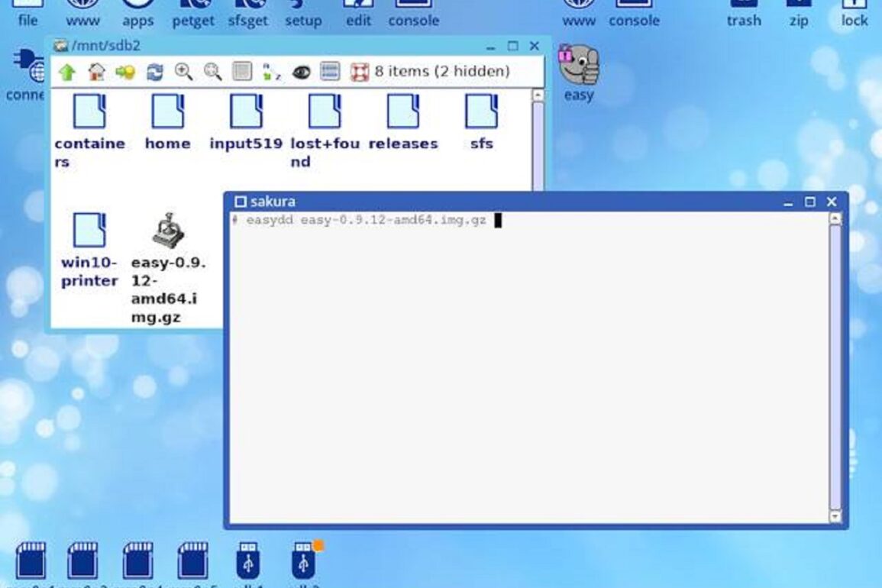Maximize the sakura terminal window
Screen dimensions: 882x588
(810, 202)
